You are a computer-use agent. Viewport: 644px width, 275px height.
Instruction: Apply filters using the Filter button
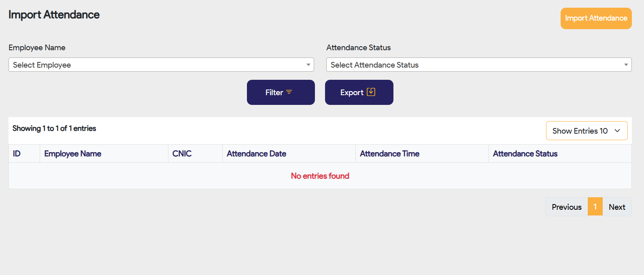(281, 92)
